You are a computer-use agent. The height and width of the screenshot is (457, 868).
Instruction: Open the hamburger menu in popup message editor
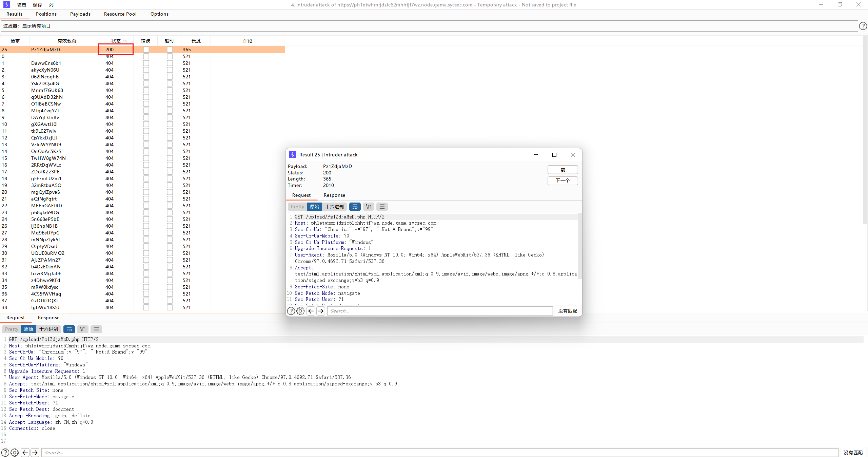(x=382, y=207)
